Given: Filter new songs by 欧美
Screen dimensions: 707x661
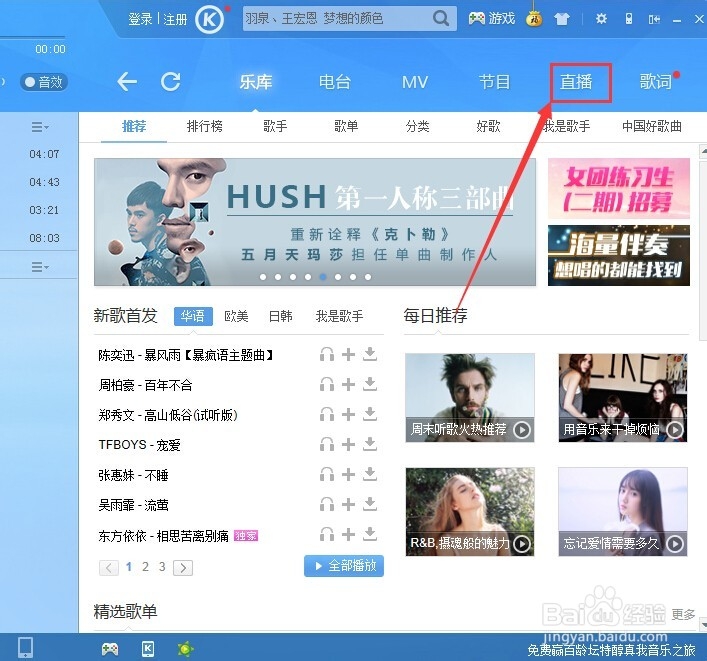Looking at the screenshot, I should coord(236,316).
